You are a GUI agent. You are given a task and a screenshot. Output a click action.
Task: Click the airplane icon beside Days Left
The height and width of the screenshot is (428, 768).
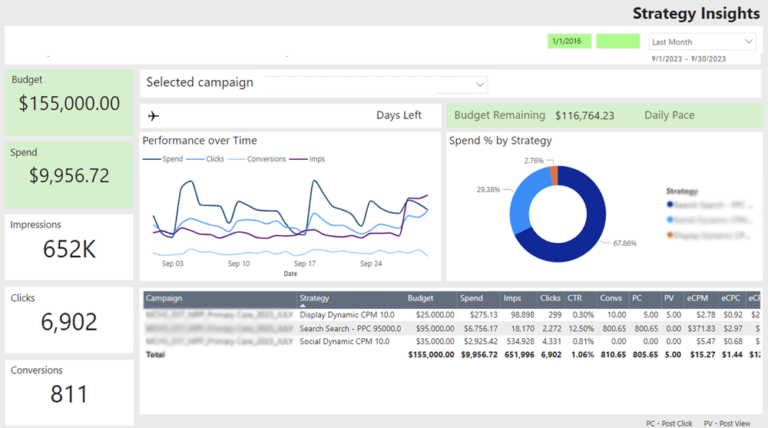153,116
